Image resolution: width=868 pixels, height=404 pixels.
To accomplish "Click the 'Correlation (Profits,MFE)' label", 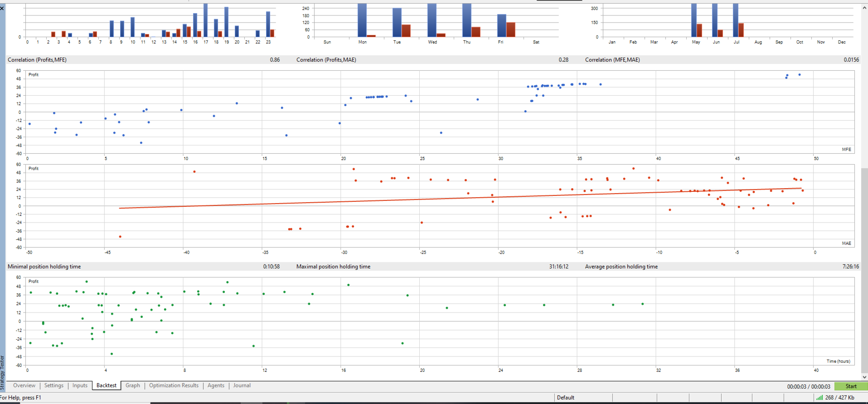I will 37,60.
